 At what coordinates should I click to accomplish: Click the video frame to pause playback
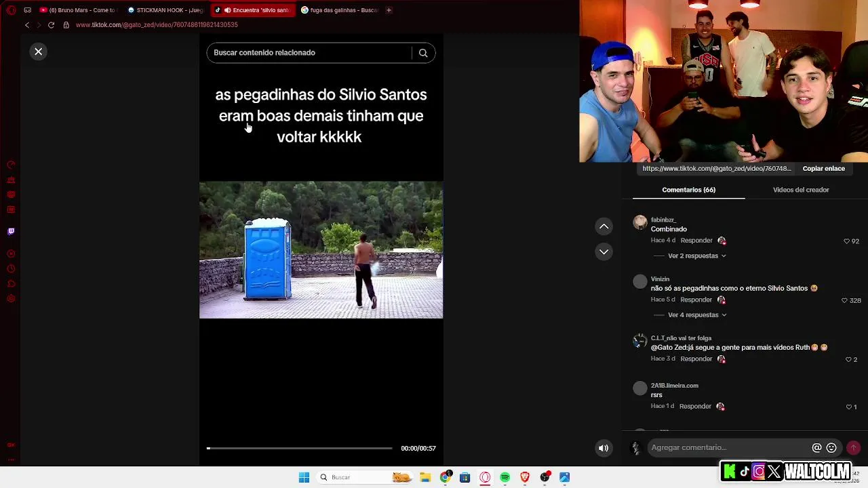click(x=321, y=249)
